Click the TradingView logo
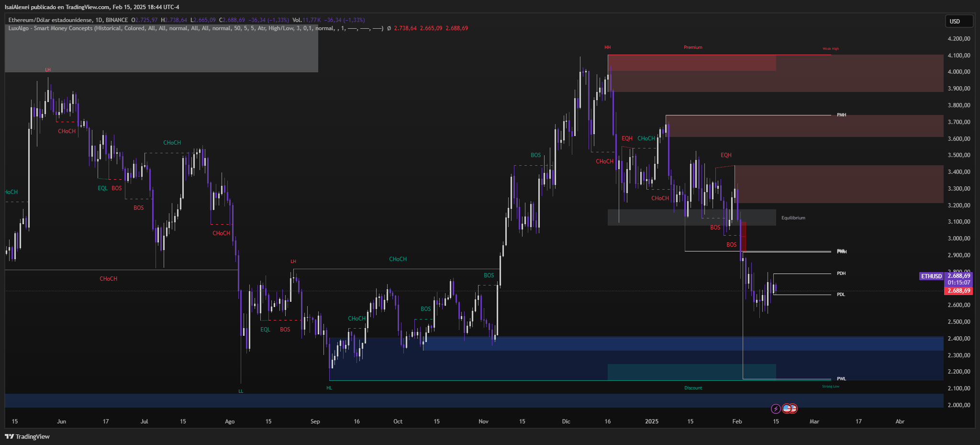 click(x=27, y=436)
